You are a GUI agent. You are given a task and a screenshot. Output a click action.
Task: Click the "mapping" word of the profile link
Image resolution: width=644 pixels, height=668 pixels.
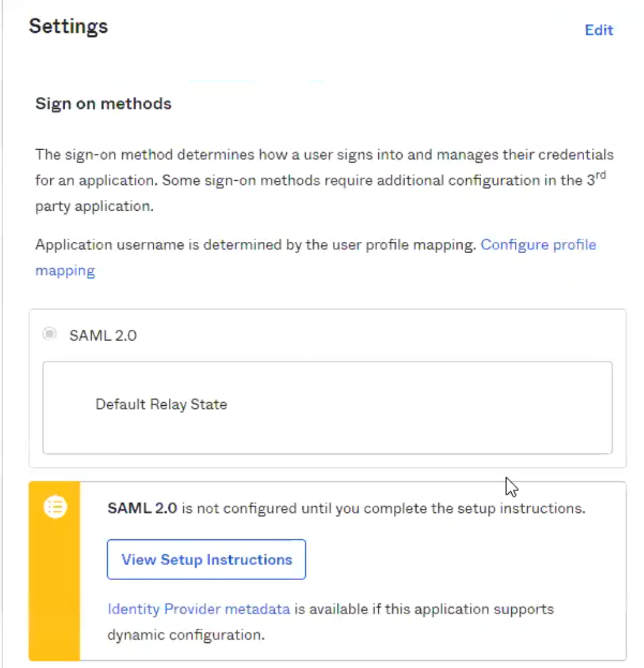pos(65,271)
